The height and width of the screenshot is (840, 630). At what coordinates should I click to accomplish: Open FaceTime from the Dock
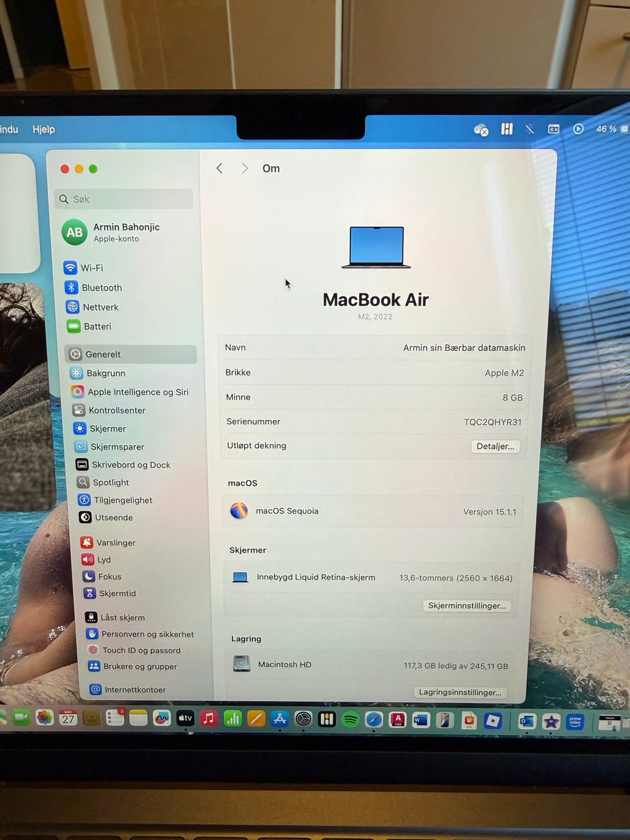(21, 717)
